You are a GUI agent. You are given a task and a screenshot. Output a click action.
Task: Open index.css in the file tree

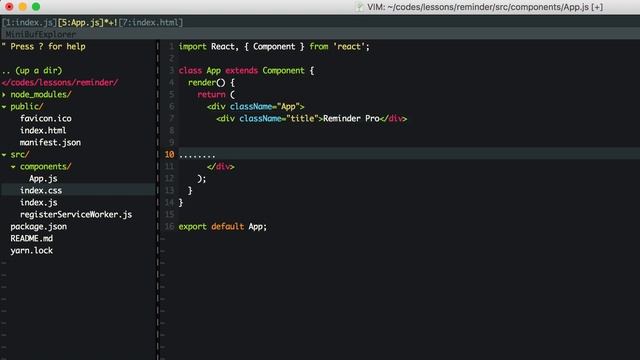[x=41, y=190]
